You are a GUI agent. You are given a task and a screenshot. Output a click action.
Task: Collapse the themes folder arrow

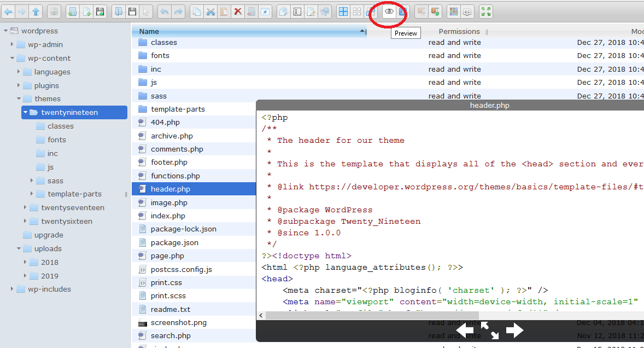(19, 98)
